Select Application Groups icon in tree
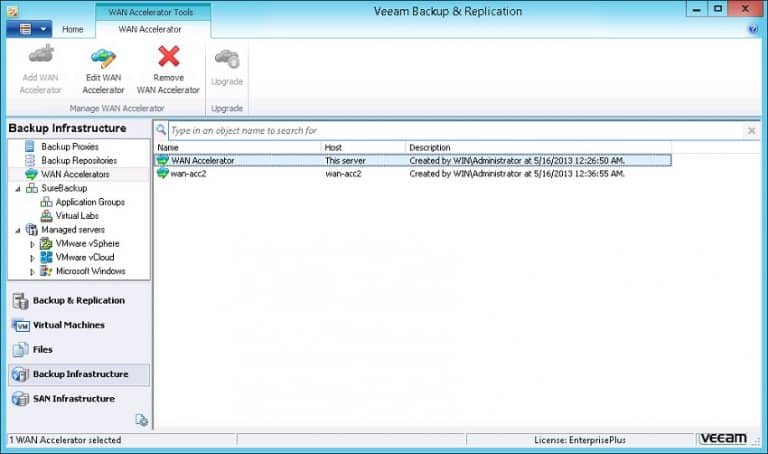 pos(46,202)
